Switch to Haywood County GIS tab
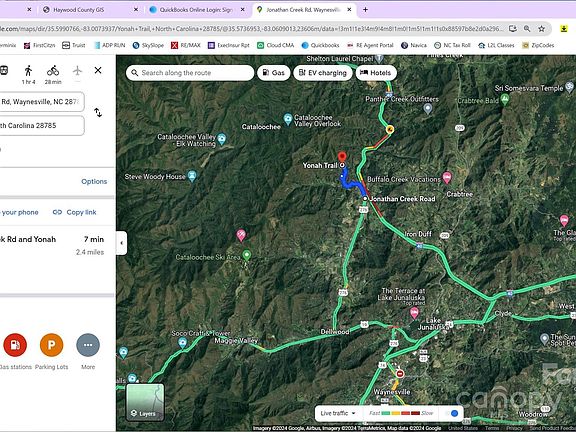The height and width of the screenshot is (432, 576). (x=79, y=10)
